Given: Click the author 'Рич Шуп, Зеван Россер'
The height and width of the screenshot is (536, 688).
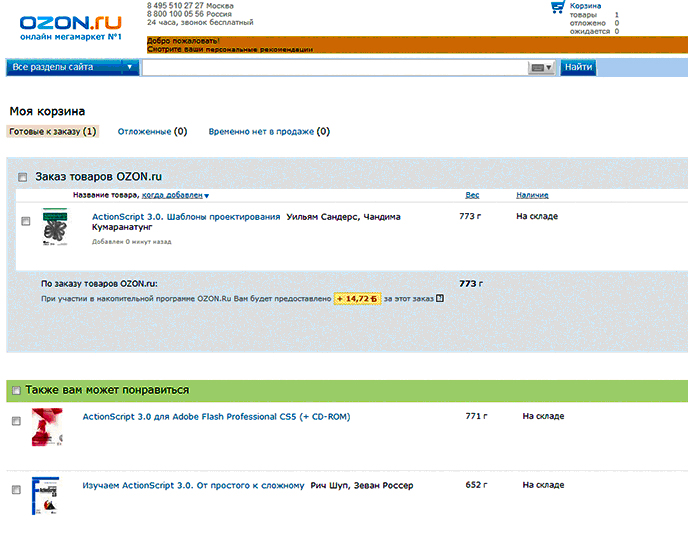Looking at the screenshot, I should 362,486.
